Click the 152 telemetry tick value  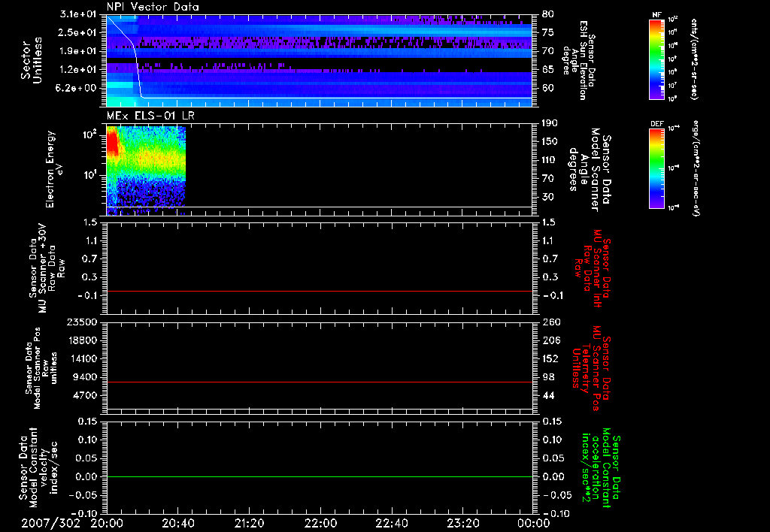pos(550,358)
